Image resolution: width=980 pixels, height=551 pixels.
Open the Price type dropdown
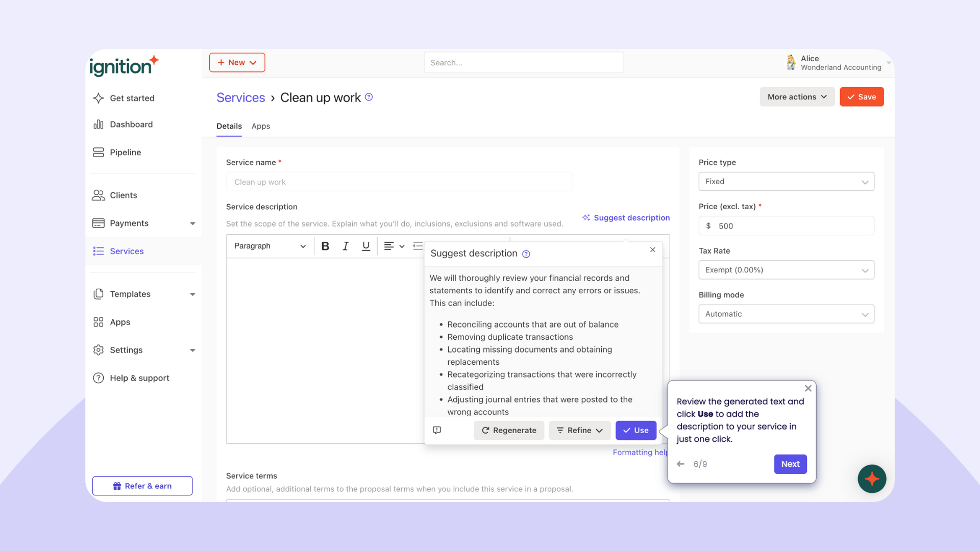[x=786, y=182]
